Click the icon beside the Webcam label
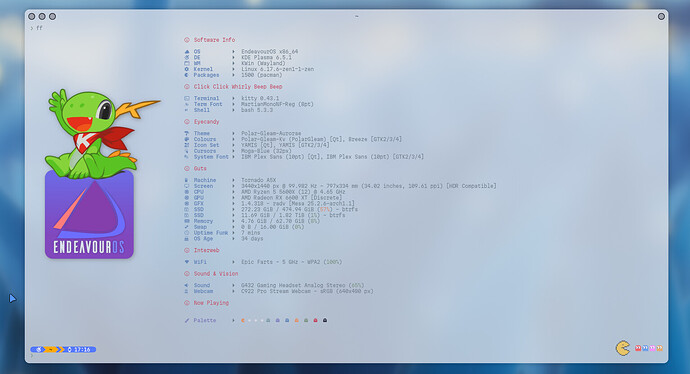 pos(187,291)
